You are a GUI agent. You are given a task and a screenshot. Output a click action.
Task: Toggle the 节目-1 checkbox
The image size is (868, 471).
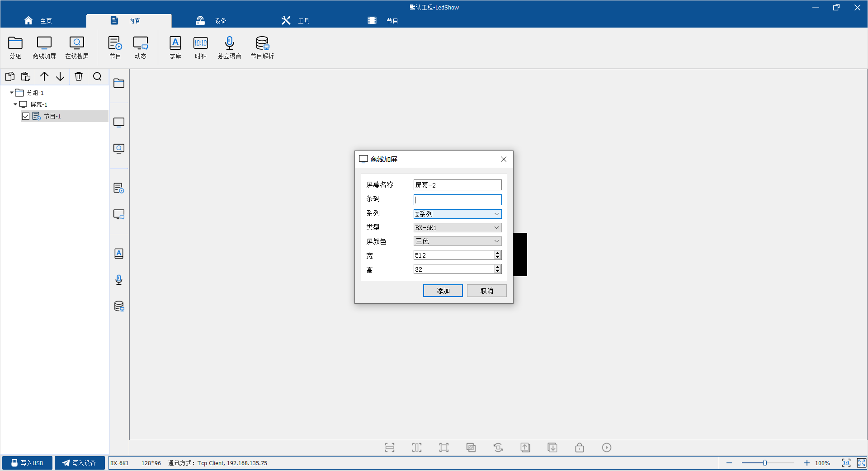[x=26, y=116]
